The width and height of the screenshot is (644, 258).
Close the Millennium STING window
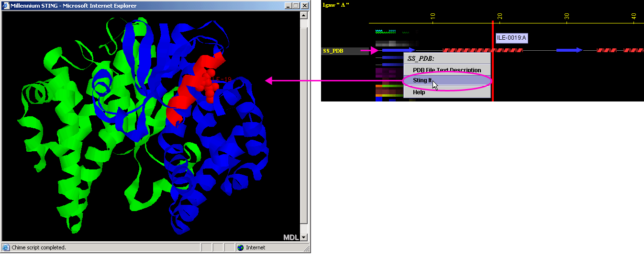[304, 6]
